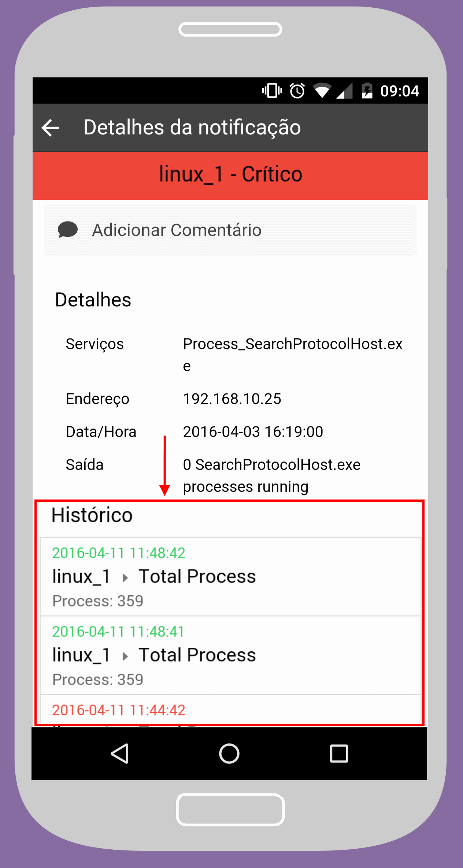Tap the cellular signal status icon
This screenshot has width=463, height=868.
pyautogui.click(x=344, y=91)
